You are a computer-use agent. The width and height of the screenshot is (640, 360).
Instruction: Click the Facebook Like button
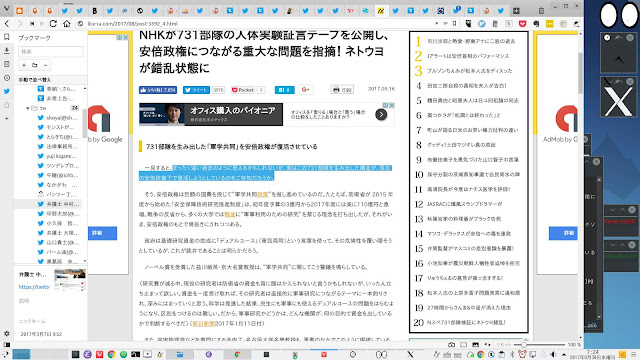158,90
